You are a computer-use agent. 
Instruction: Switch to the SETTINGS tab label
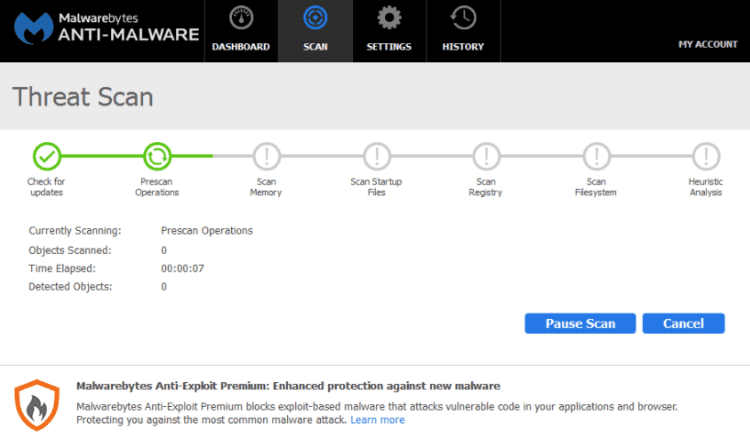389,47
